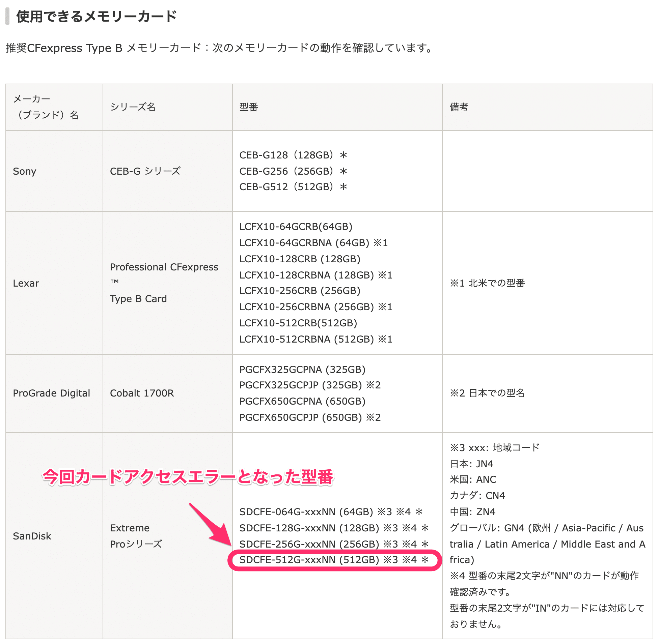Click the Sony brand cell
Image resolution: width=658 pixels, height=644 pixels.
coord(24,171)
